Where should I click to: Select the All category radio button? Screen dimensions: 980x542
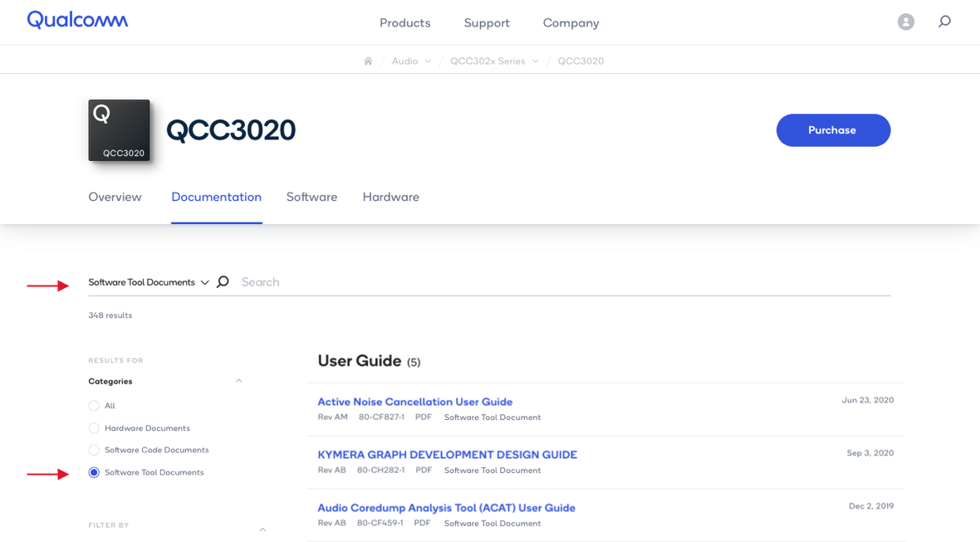coord(93,405)
